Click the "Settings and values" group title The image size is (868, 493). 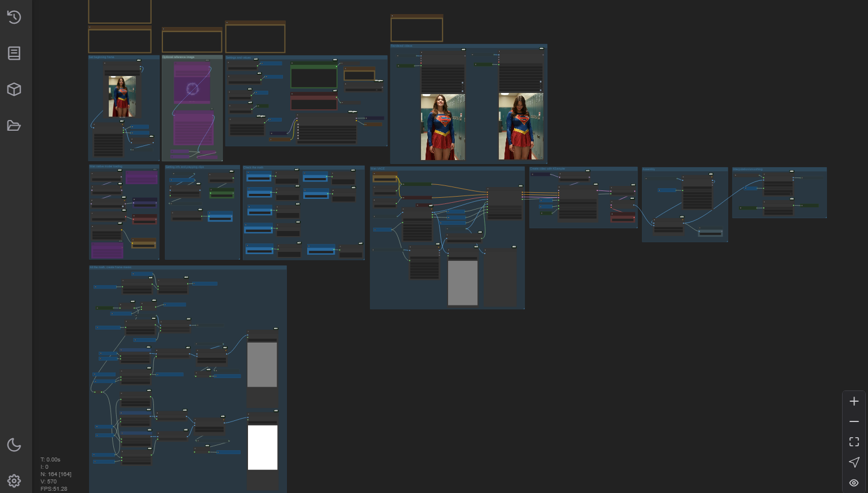[x=239, y=57]
